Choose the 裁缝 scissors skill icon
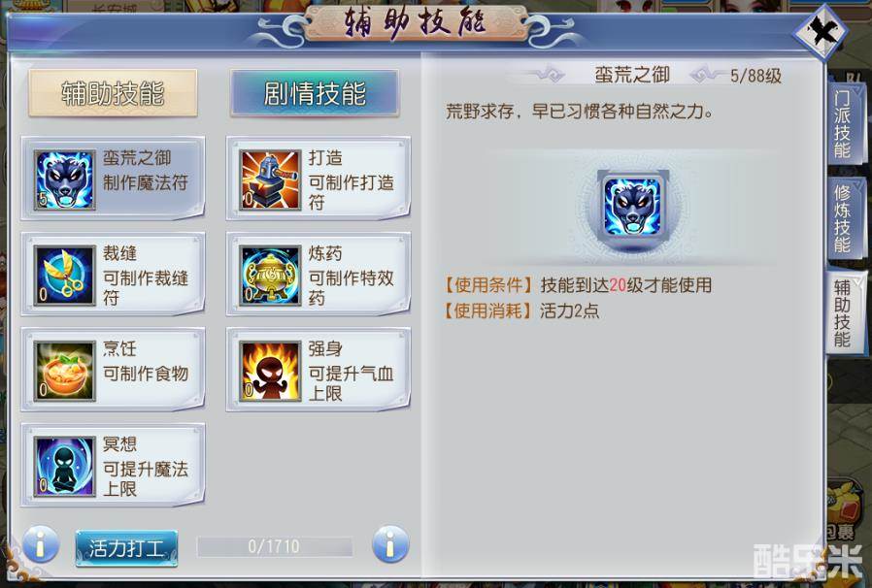The height and width of the screenshot is (588, 872). 64,276
